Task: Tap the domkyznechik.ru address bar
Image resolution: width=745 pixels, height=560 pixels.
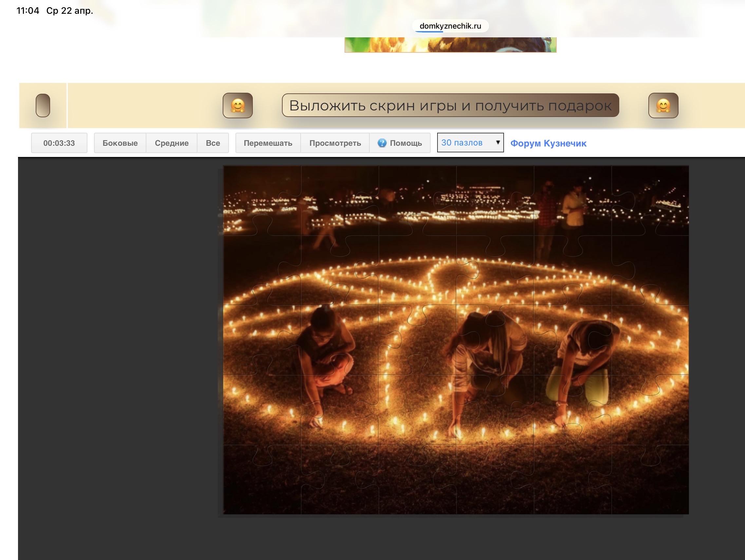Action: [x=450, y=26]
